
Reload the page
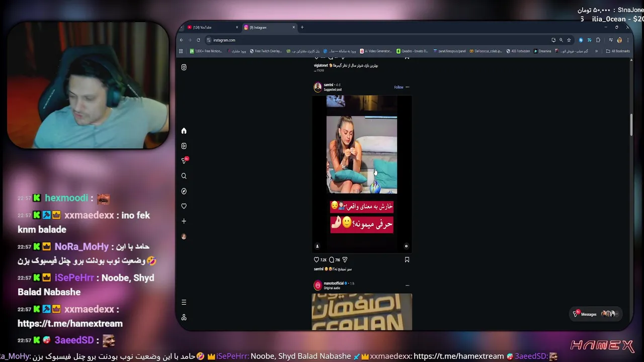[x=198, y=40]
